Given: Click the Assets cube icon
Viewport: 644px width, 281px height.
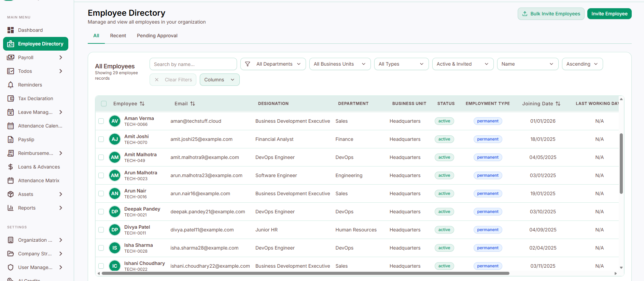Looking at the screenshot, I should (x=11, y=194).
